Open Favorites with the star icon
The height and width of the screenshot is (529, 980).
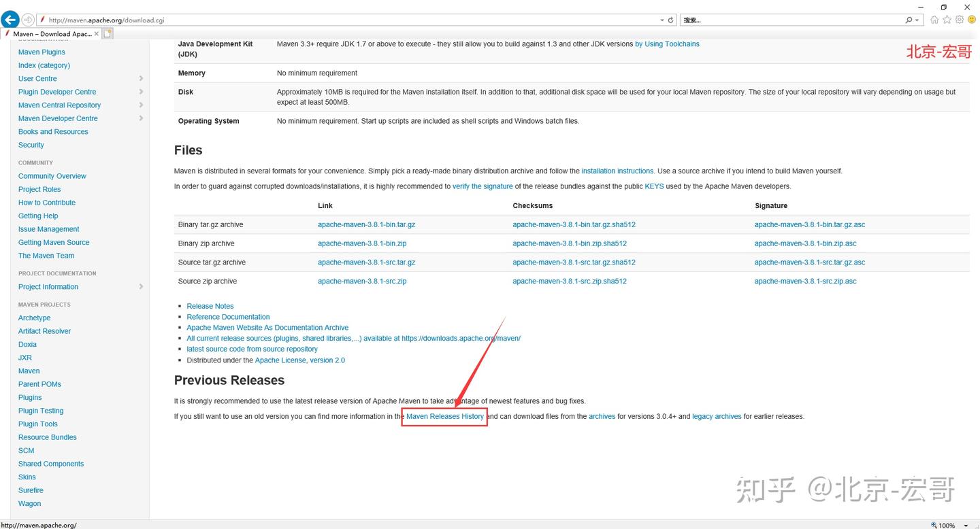pyautogui.click(x=947, y=20)
